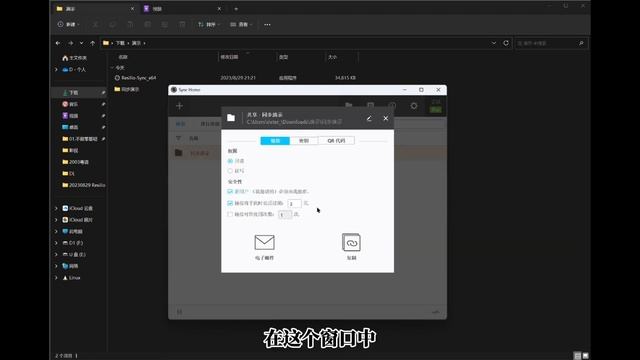Screen dimensions: 640x360
Task: Toggle the first security checkbox for new peers
Action: pyautogui.click(x=230, y=191)
